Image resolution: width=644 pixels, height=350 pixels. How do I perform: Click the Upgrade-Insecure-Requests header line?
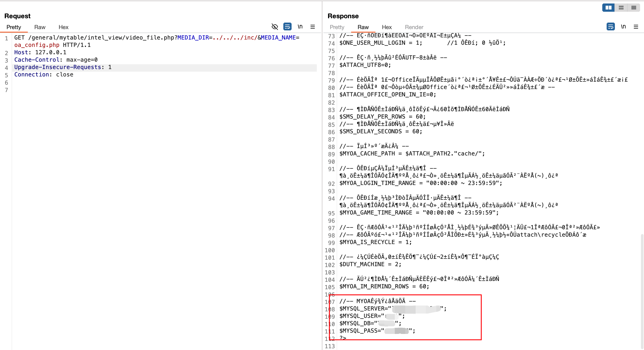[x=63, y=67]
